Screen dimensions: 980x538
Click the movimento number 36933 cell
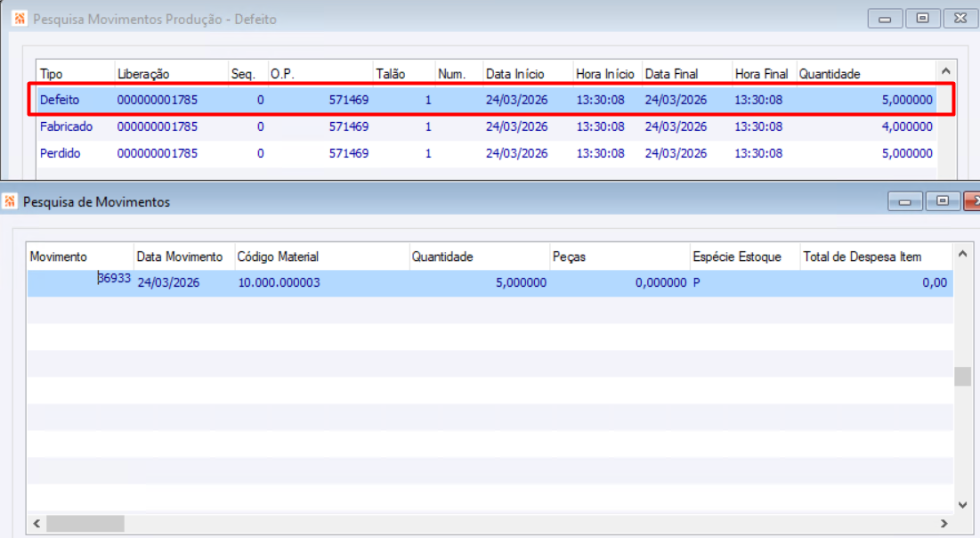click(x=114, y=279)
